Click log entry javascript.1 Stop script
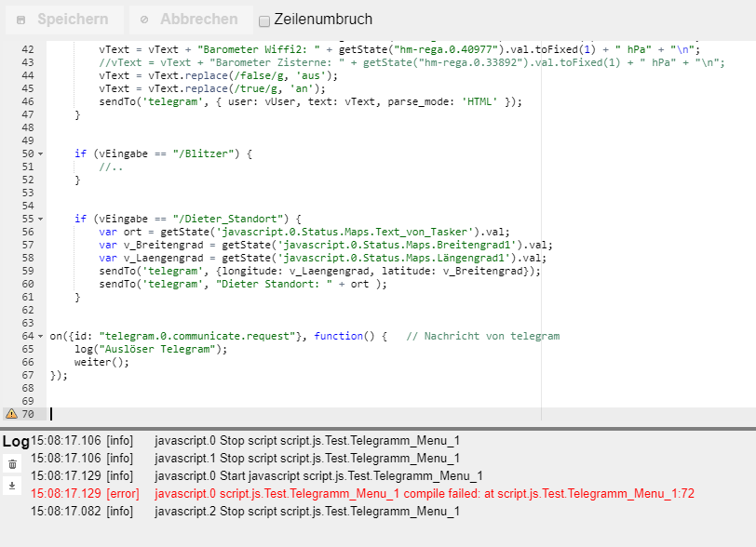The height and width of the screenshot is (547, 756). pyautogui.click(x=307, y=458)
